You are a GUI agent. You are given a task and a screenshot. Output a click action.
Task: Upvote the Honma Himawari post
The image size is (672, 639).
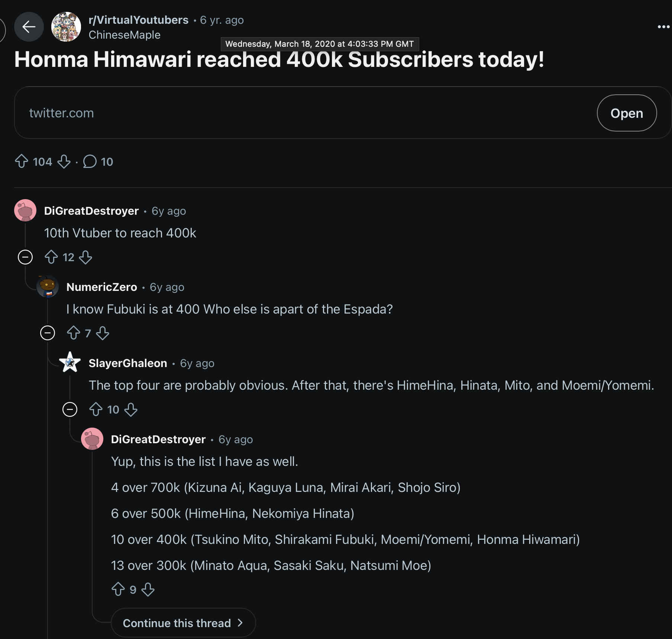point(22,161)
